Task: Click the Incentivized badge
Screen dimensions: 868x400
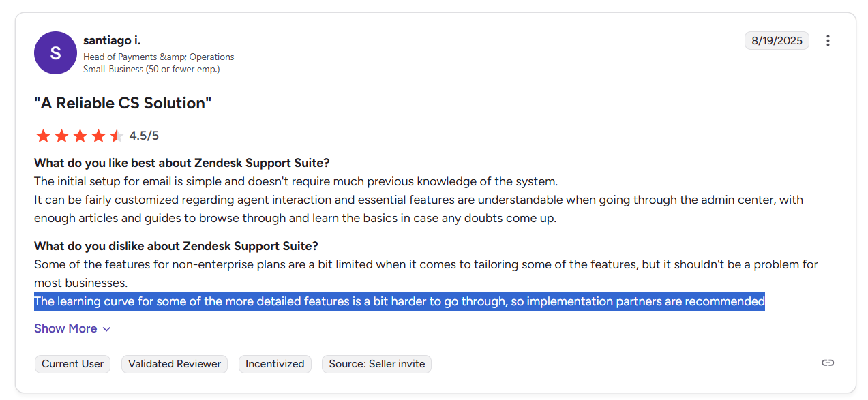Action: (x=275, y=364)
